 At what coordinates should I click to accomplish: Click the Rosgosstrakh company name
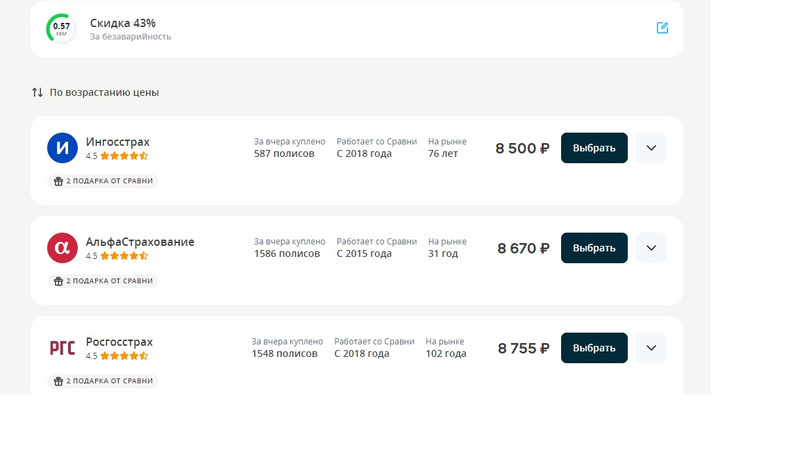119,341
